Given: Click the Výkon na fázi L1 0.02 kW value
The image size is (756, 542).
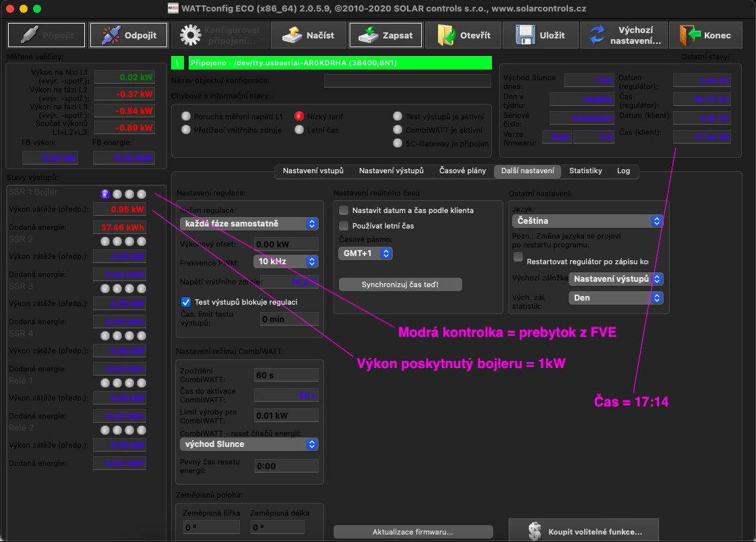Looking at the screenshot, I should 125,77.
